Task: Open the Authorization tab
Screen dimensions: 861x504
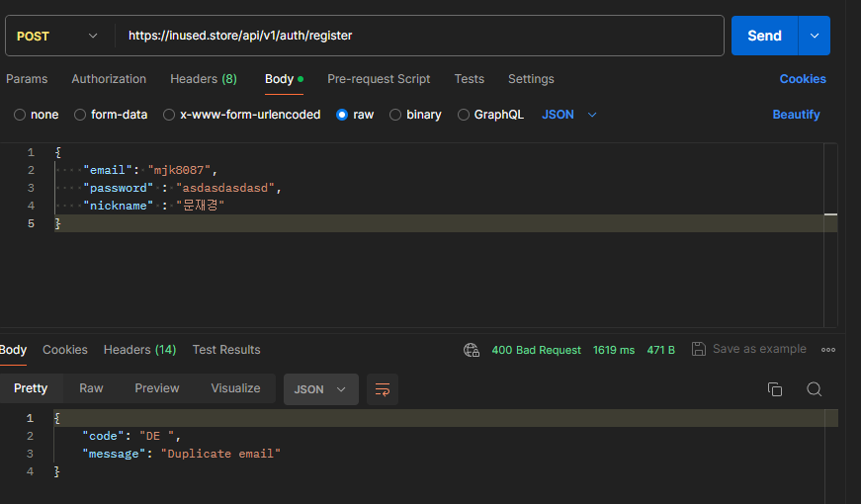Action: [x=109, y=79]
